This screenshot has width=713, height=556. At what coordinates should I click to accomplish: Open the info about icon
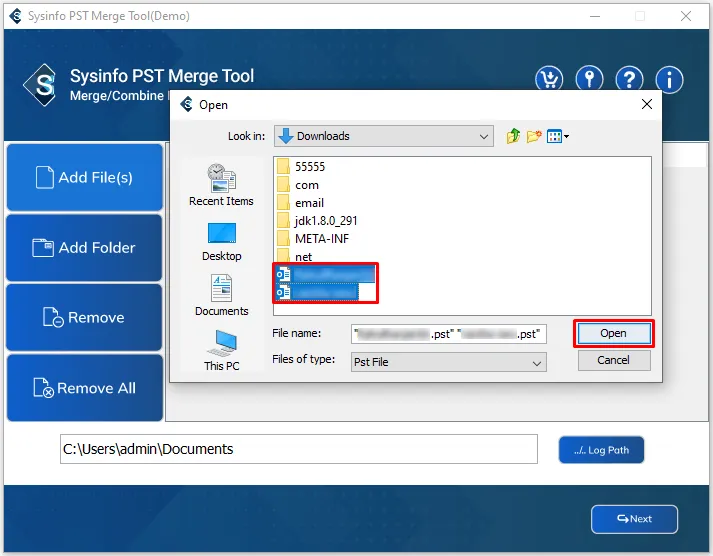tap(669, 80)
